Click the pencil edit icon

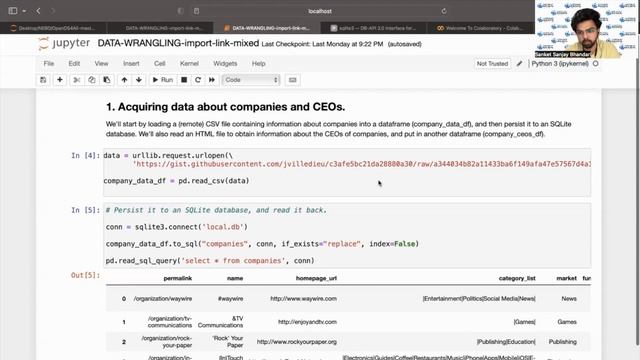(519, 64)
